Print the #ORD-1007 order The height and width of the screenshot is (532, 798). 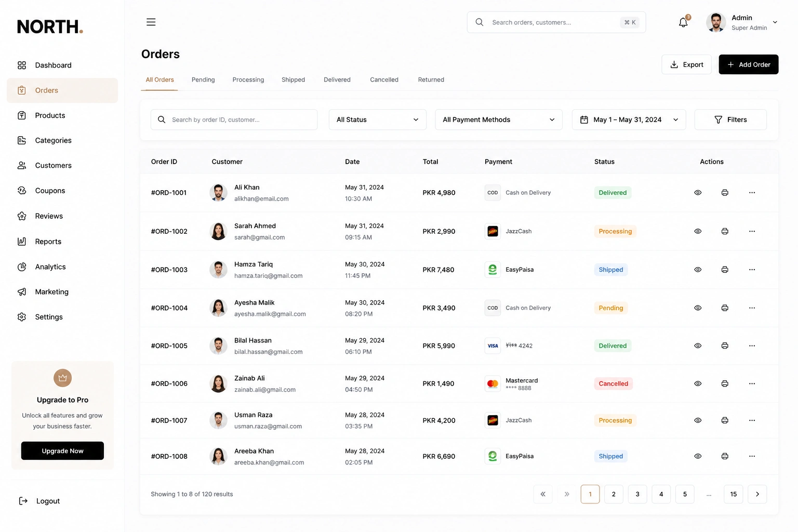tap(725, 420)
